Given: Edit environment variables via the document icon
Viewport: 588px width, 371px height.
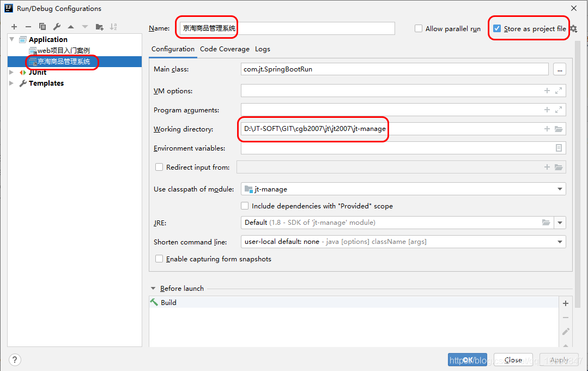Looking at the screenshot, I should coord(559,148).
